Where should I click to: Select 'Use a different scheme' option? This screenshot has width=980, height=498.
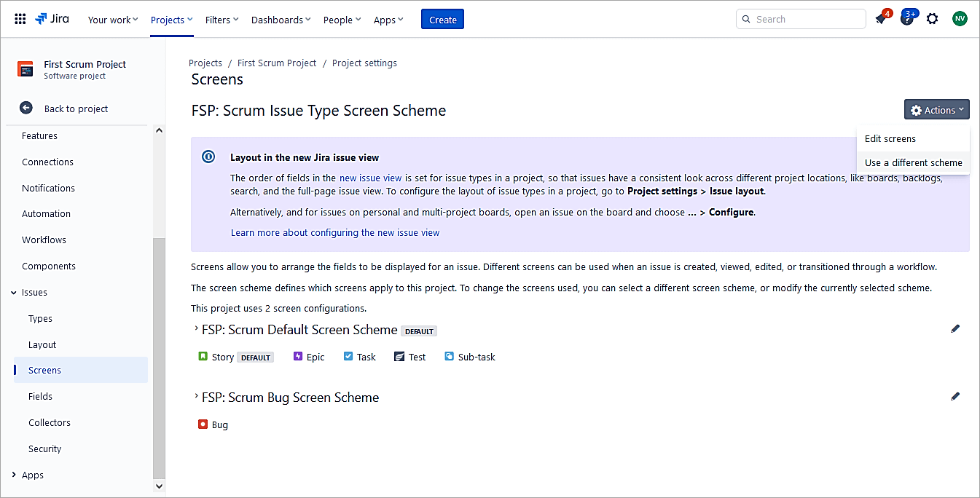pos(913,163)
